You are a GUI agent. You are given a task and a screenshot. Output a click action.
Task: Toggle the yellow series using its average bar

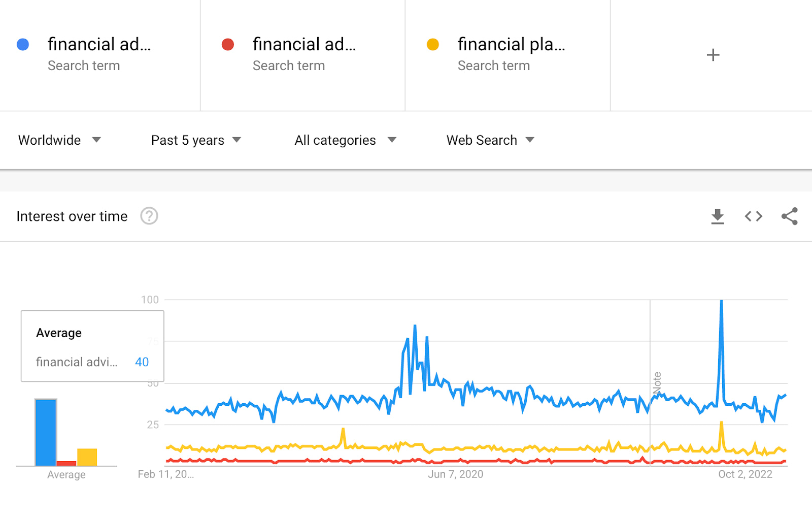coord(87,457)
